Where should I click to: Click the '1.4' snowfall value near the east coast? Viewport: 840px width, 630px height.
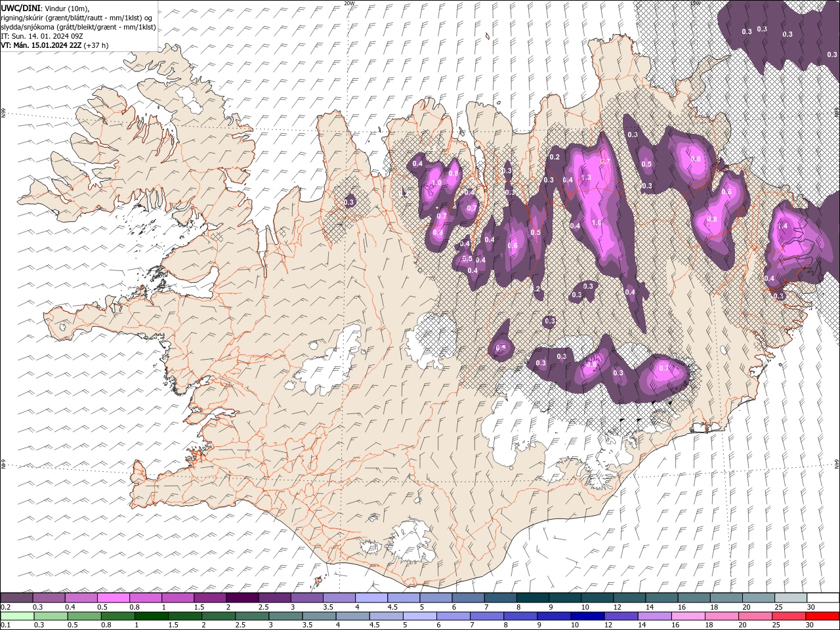[782, 226]
